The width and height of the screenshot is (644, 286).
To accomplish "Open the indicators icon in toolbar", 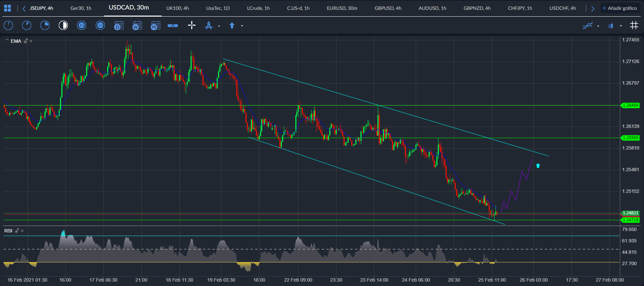I will 588,25.
